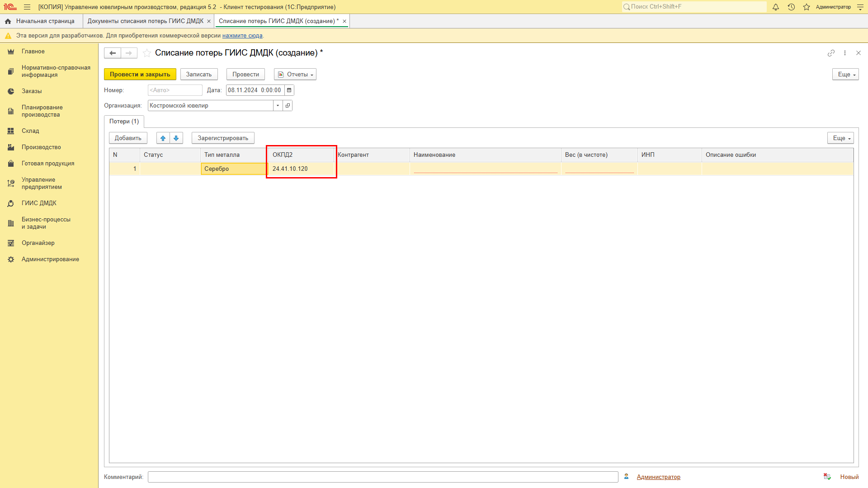Screen dimensions: 868x488
Task: Click Производство factory sidebar icon
Action: point(11,147)
